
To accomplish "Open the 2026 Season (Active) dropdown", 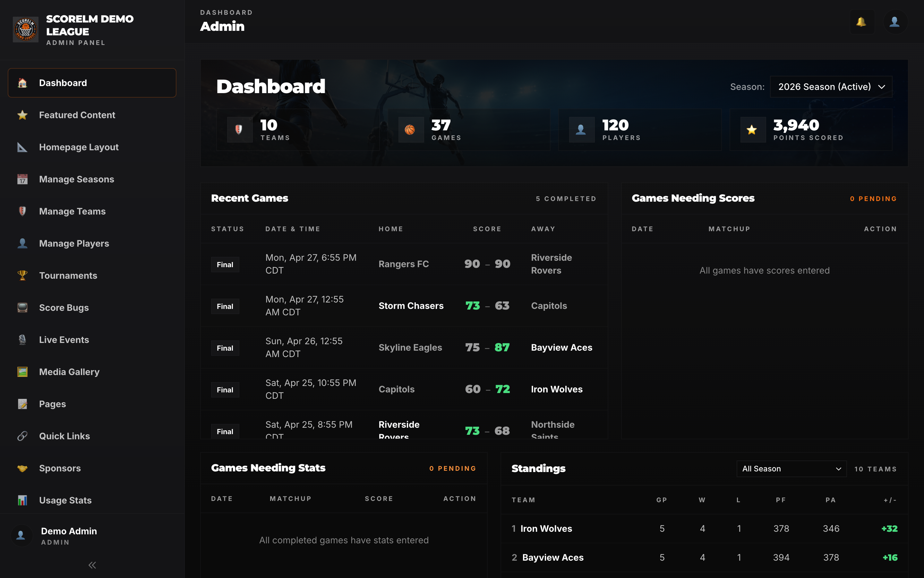I will (831, 87).
